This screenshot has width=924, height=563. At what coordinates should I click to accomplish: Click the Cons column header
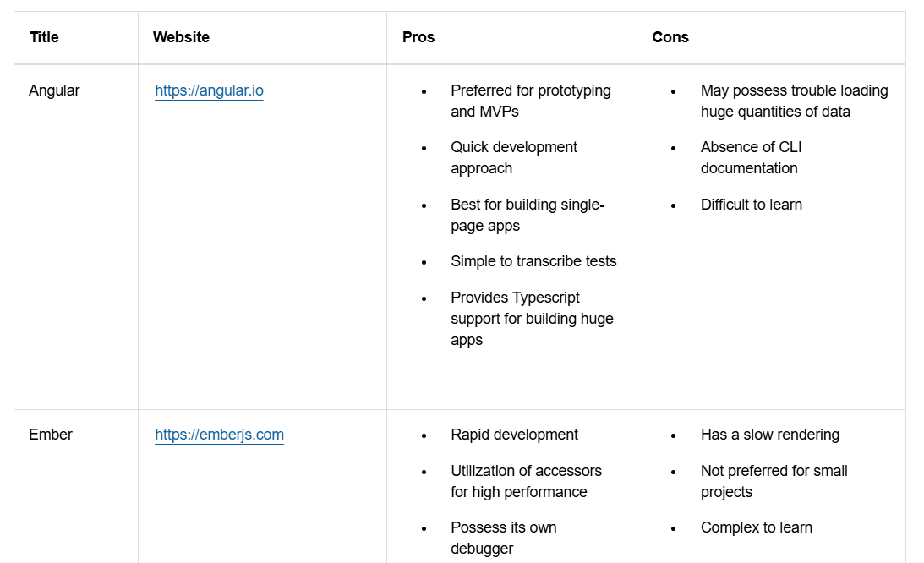(x=670, y=37)
